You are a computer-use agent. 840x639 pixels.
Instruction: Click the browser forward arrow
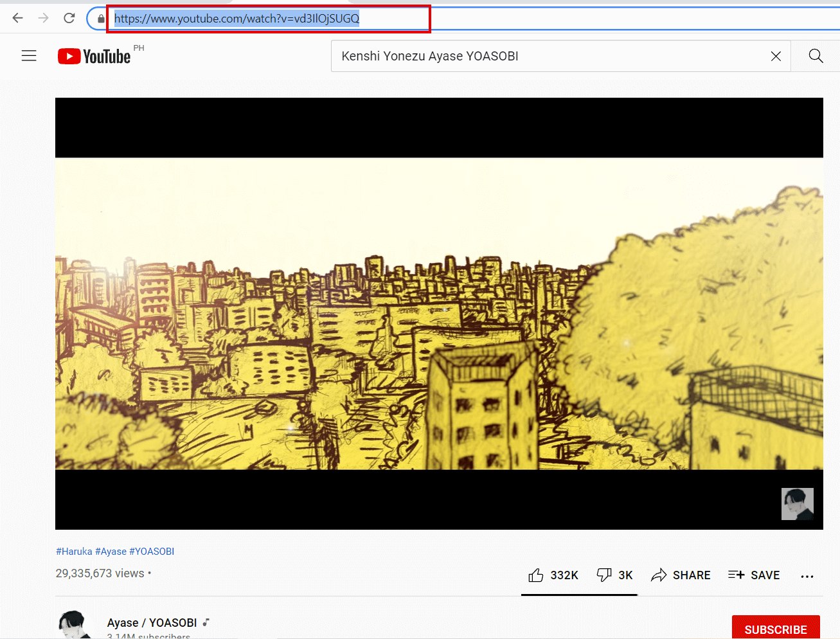tap(44, 18)
